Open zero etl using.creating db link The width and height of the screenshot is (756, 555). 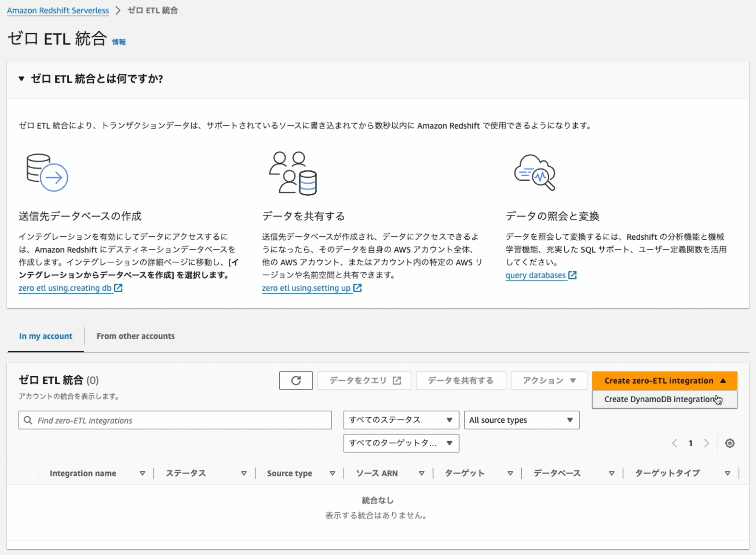[x=65, y=288]
